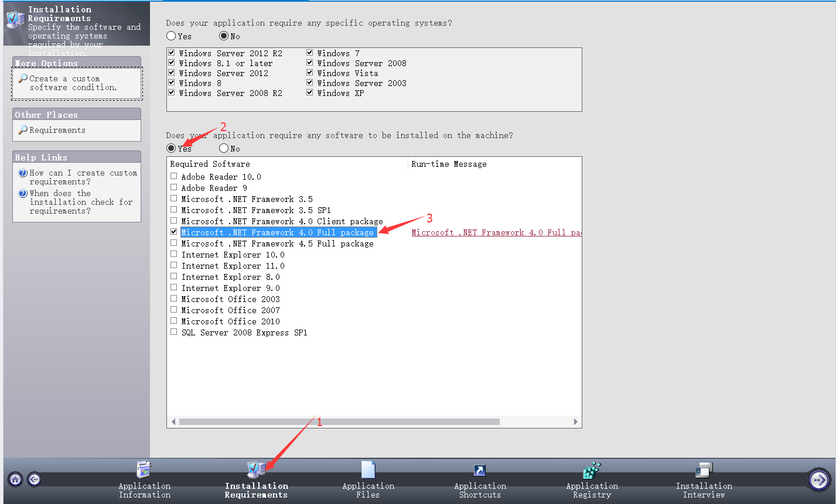This screenshot has height=504, width=836.
Task: Click the Application Files label
Action: 368,491
